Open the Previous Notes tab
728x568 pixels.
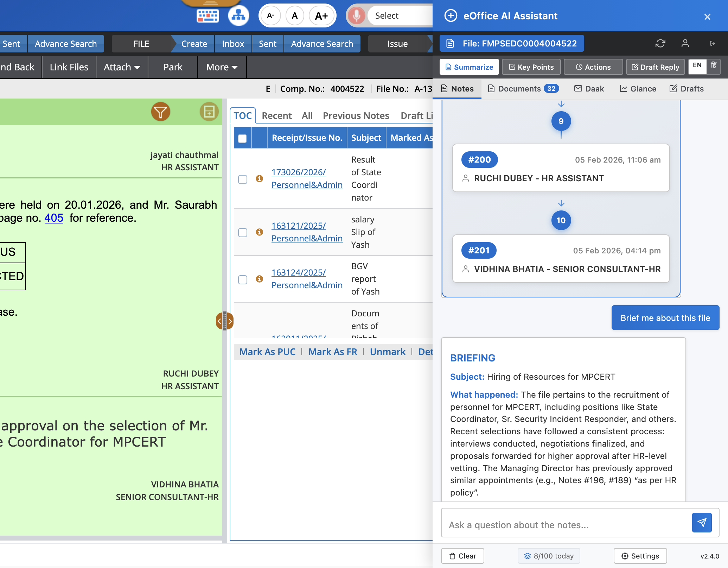coord(356,115)
